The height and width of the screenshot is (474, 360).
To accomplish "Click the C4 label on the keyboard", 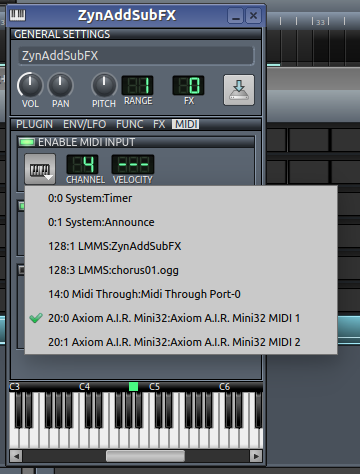I will [84, 387].
